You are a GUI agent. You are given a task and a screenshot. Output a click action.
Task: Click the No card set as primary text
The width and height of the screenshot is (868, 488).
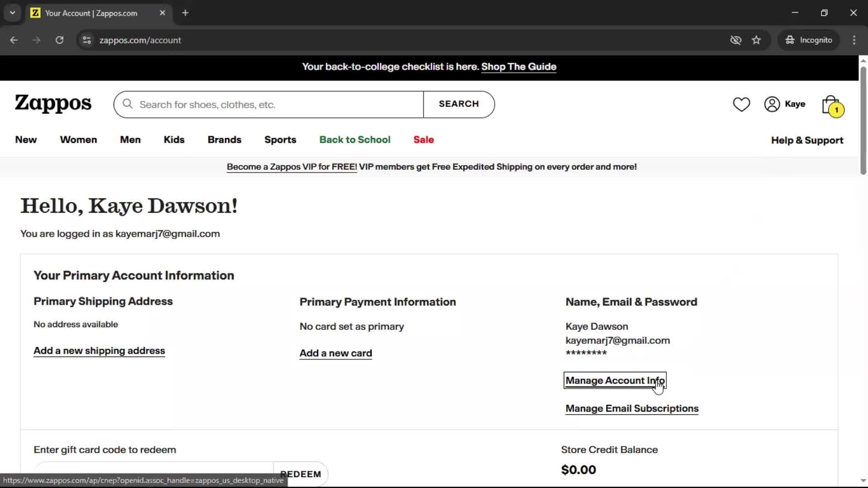point(352,327)
